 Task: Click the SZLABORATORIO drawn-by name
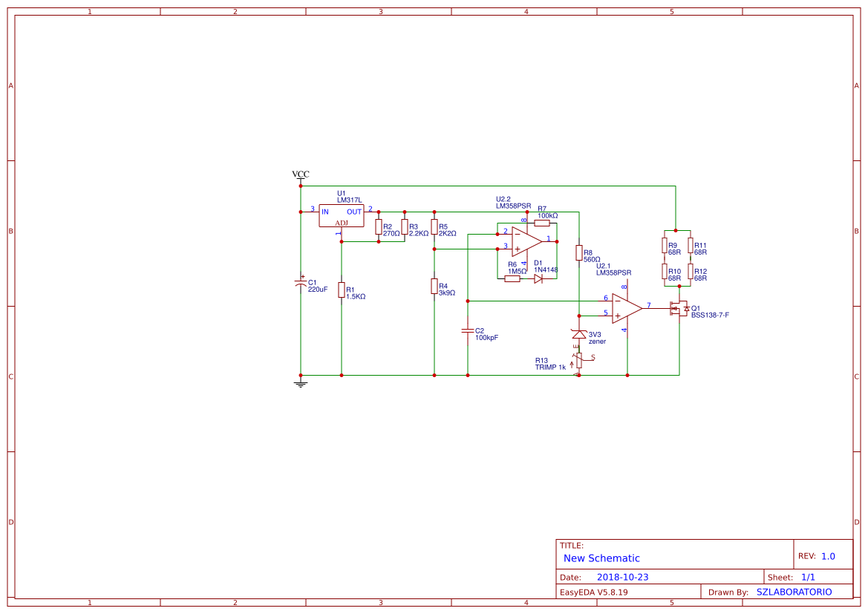pyautogui.click(x=794, y=592)
